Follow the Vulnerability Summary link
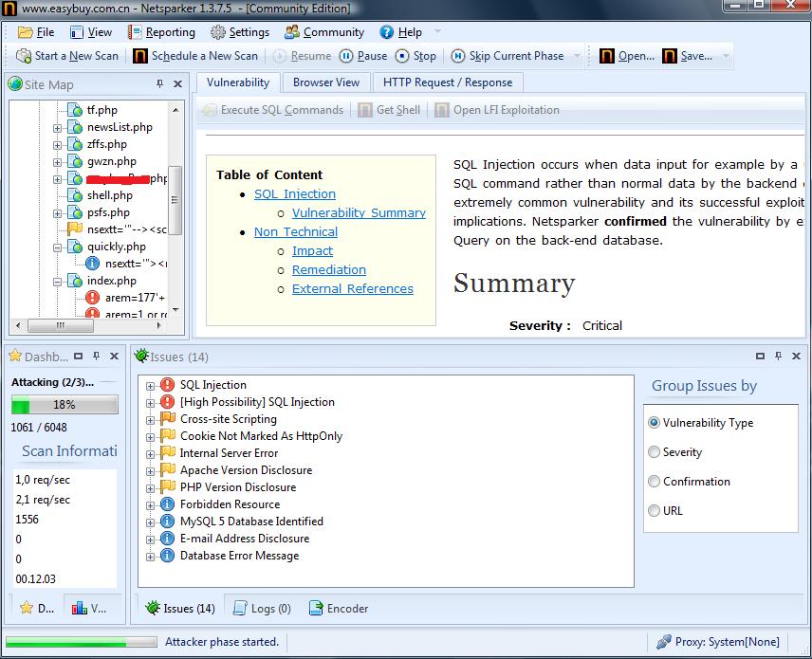Image resolution: width=812 pixels, height=659 pixels. click(x=359, y=212)
